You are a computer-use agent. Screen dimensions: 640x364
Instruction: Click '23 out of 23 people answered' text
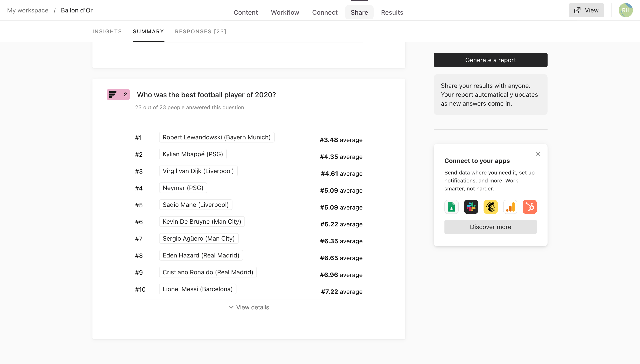coord(190,107)
